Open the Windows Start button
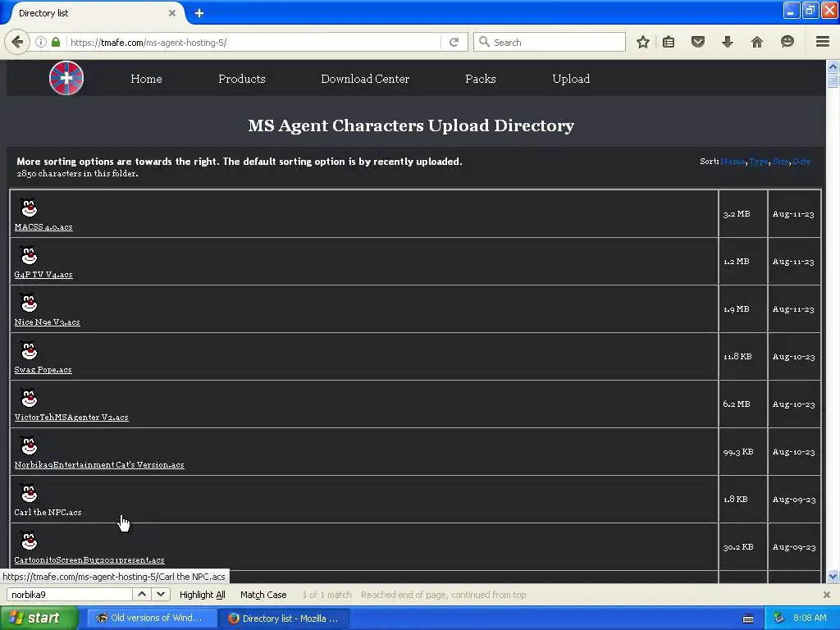This screenshot has width=840, height=630. tap(39, 618)
